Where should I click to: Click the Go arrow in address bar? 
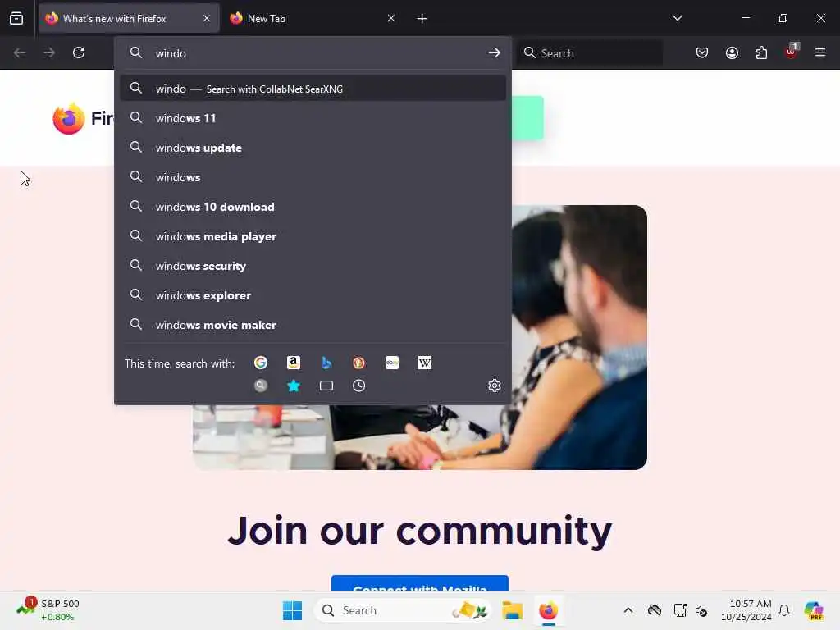click(494, 52)
